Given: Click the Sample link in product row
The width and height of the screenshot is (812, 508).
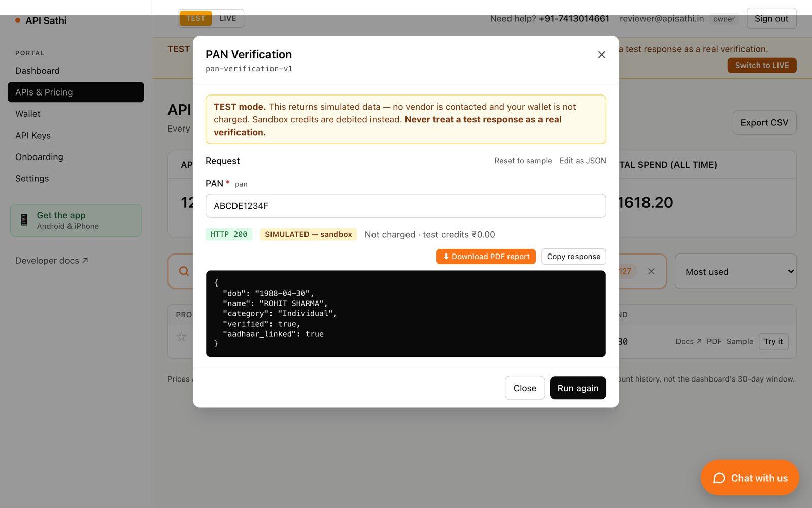Looking at the screenshot, I should click(740, 341).
